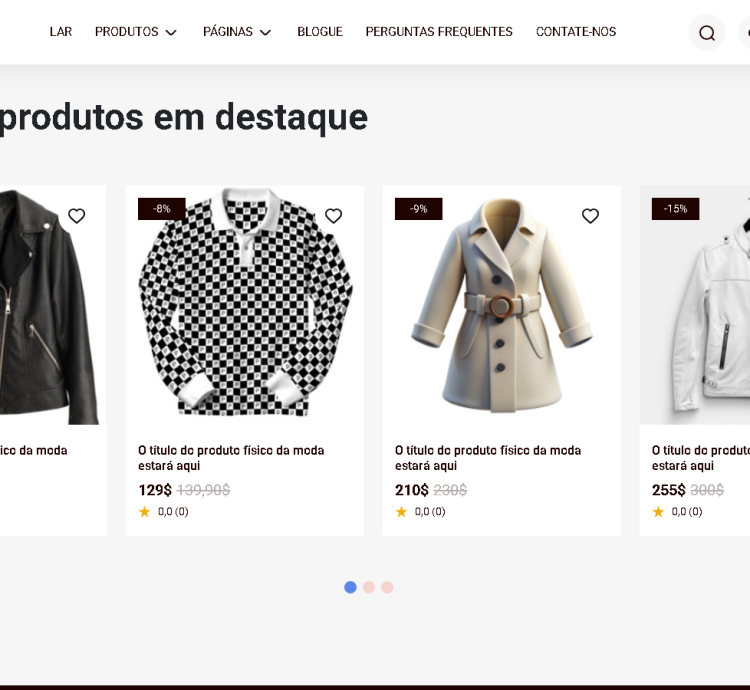Click rating star under 129$ price
This screenshot has width=750, height=690.
click(144, 512)
